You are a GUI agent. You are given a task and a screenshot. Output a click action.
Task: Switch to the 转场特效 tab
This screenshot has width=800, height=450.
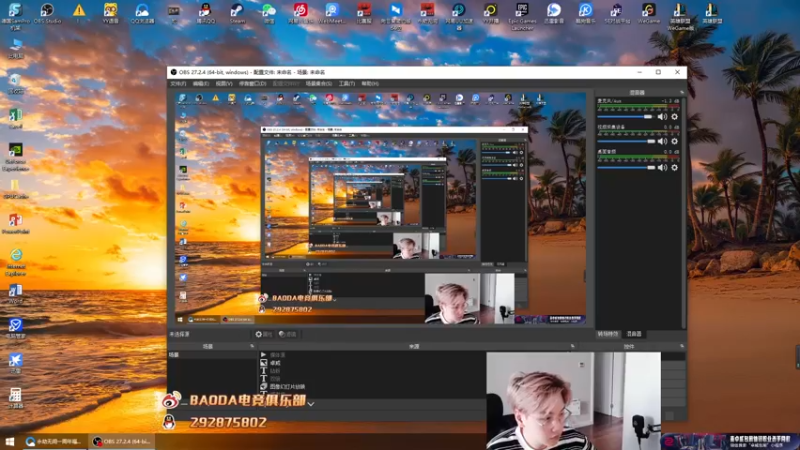tap(608, 334)
